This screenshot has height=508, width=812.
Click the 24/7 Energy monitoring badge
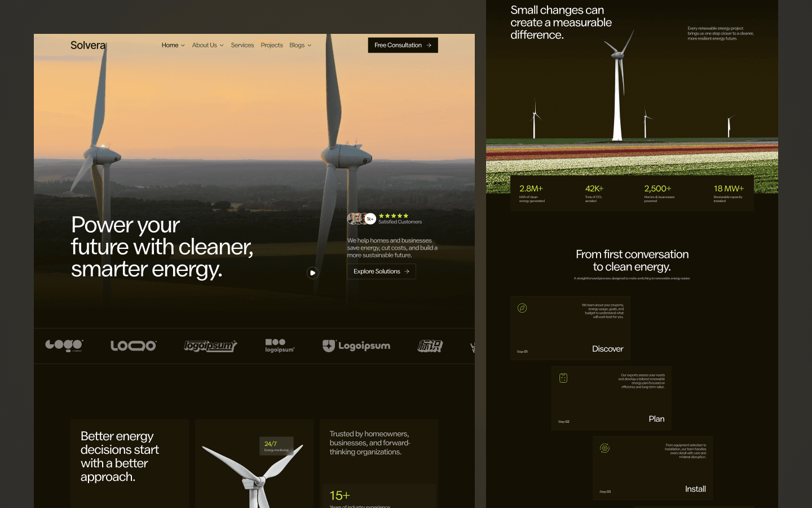click(x=276, y=445)
